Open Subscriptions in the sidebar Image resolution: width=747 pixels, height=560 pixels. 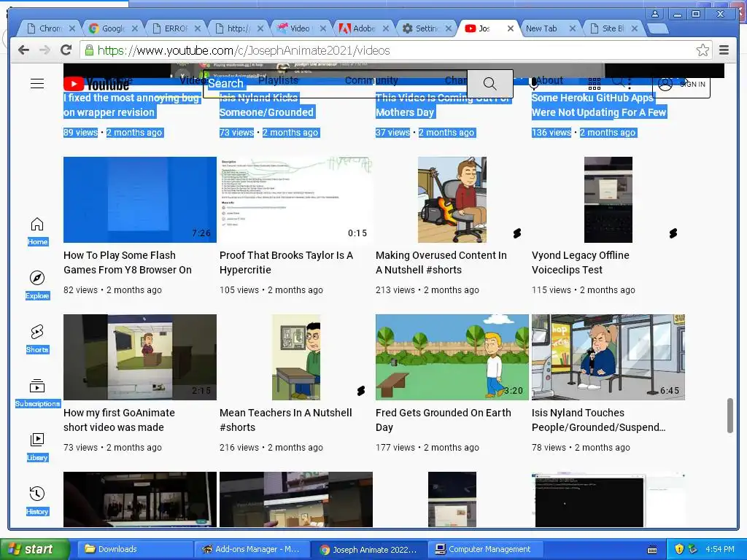pos(37,393)
